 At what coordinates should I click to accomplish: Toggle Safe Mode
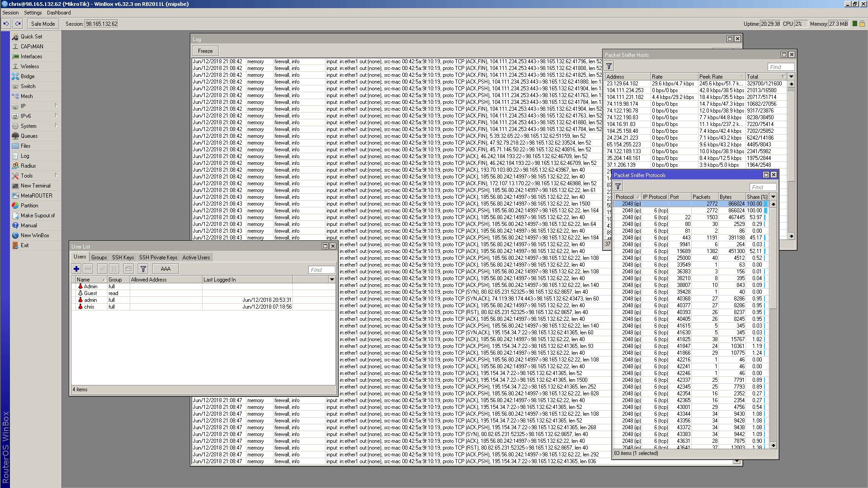[x=43, y=24]
